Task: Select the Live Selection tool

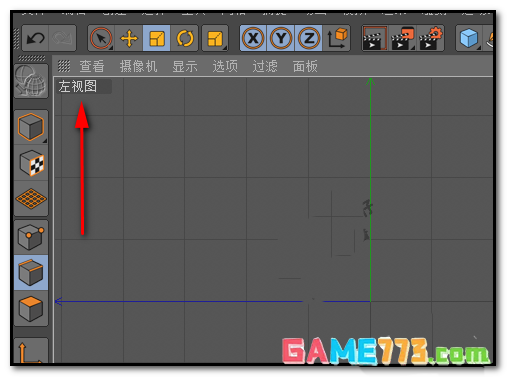Action: click(101, 38)
